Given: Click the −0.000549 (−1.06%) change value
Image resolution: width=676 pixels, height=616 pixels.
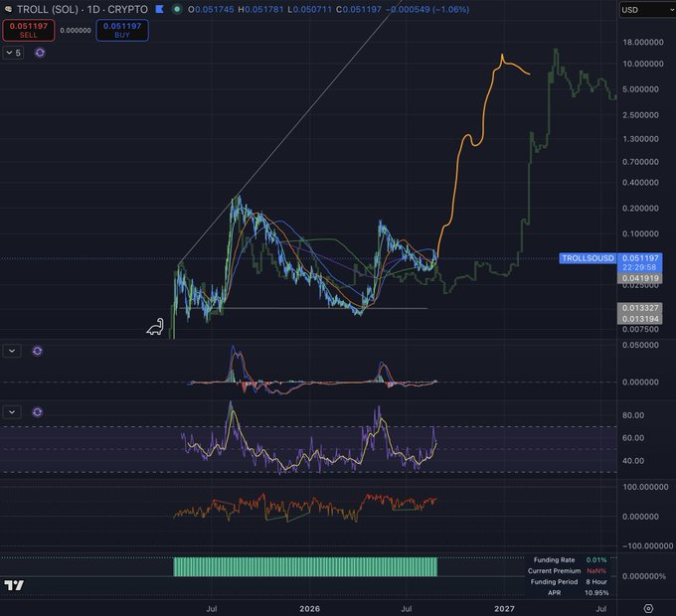Looking at the screenshot, I should [x=427, y=9].
